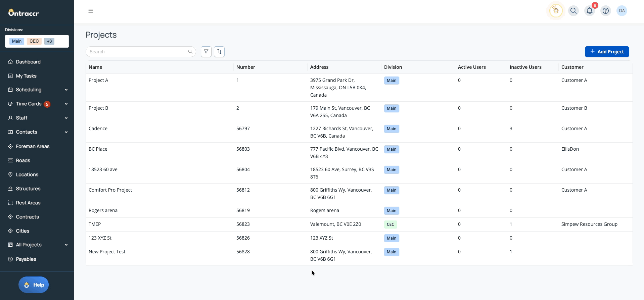Open My Tasks in sidebar
Image resolution: width=644 pixels, height=300 pixels.
tap(26, 76)
